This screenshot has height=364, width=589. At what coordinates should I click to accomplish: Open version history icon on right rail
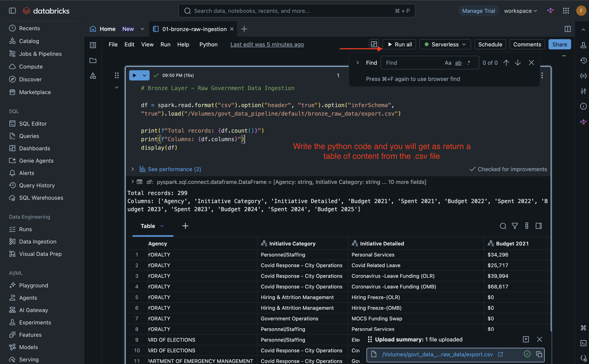[x=583, y=60]
